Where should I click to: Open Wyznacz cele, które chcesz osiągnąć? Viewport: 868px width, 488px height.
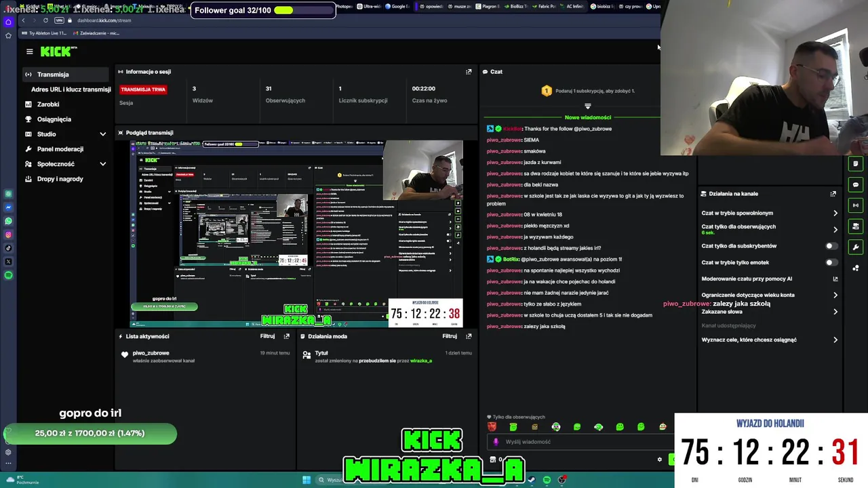(770, 340)
